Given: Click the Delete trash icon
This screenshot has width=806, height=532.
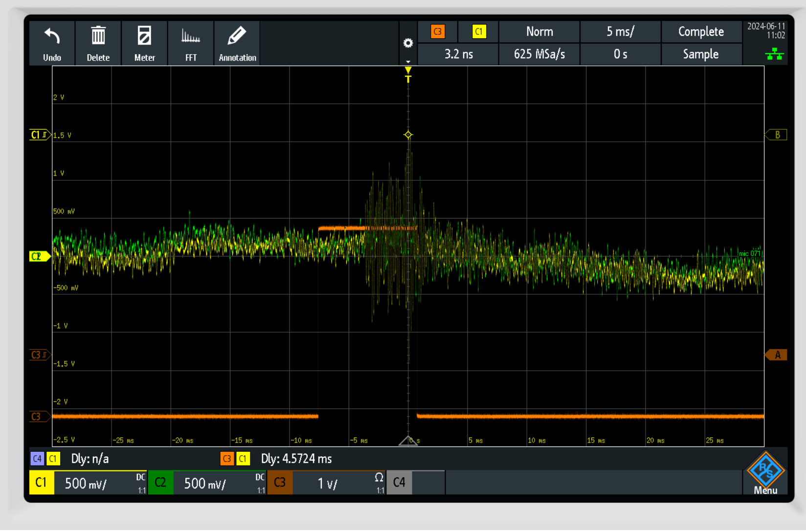Looking at the screenshot, I should [x=98, y=37].
